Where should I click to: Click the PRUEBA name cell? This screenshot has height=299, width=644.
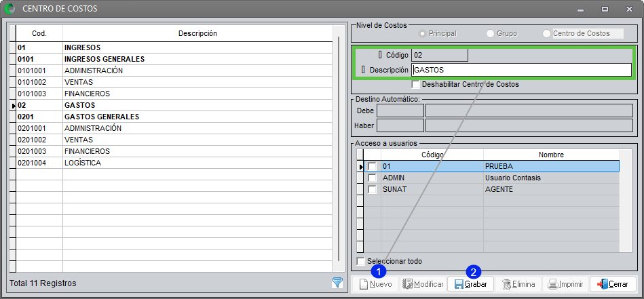551,167
